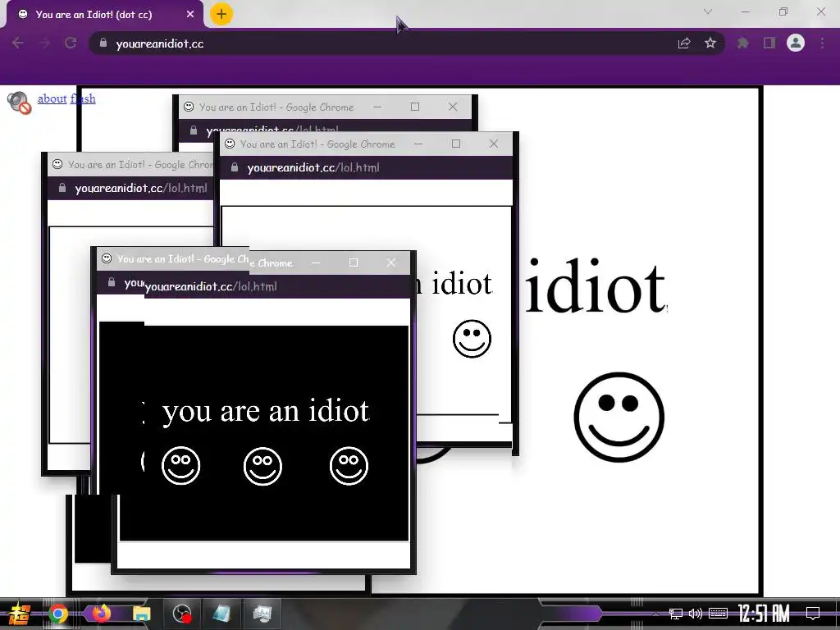
Task: Maximize the popup with white idiot page
Action: pos(456,144)
